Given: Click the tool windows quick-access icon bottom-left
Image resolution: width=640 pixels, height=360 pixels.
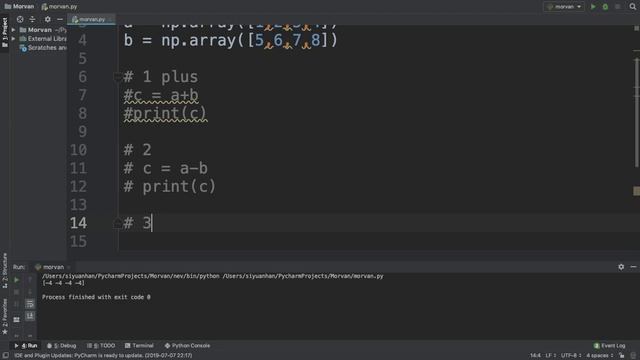Looking at the screenshot, I should (x=6, y=356).
